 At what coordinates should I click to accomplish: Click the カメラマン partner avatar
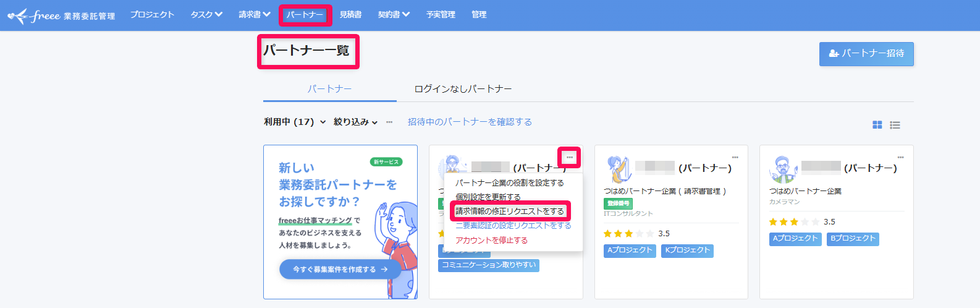pos(783,169)
